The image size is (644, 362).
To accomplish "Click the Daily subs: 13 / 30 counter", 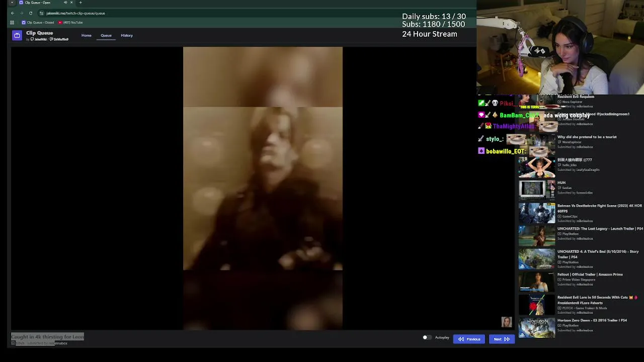I will coord(434,17).
